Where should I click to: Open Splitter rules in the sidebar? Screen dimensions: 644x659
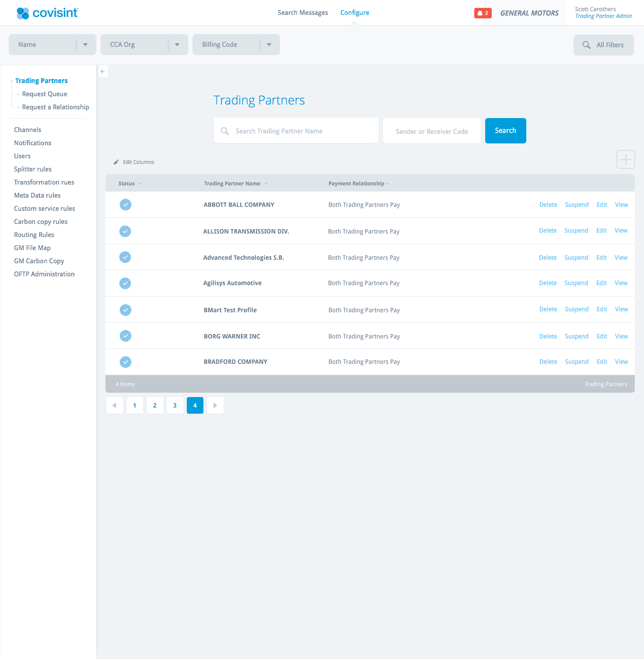[33, 169]
